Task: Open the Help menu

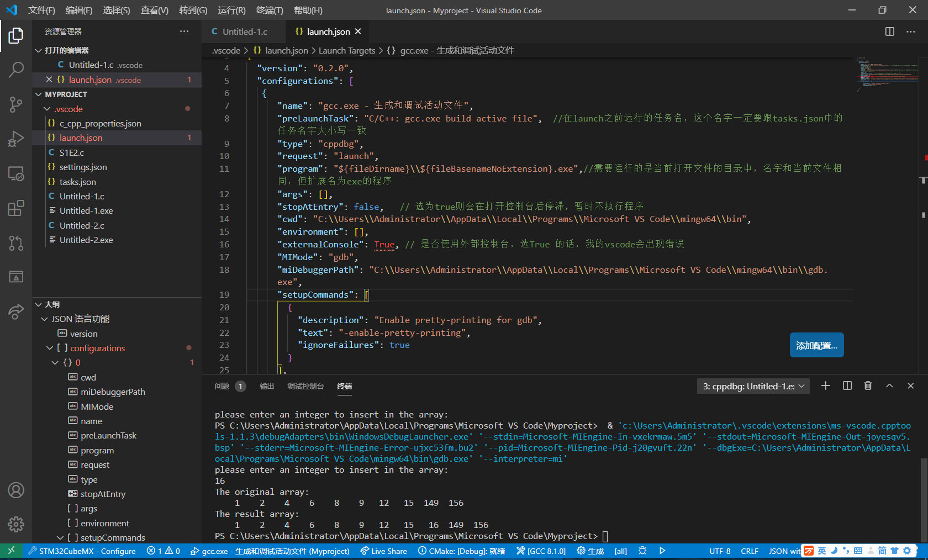Action: click(308, 10)
